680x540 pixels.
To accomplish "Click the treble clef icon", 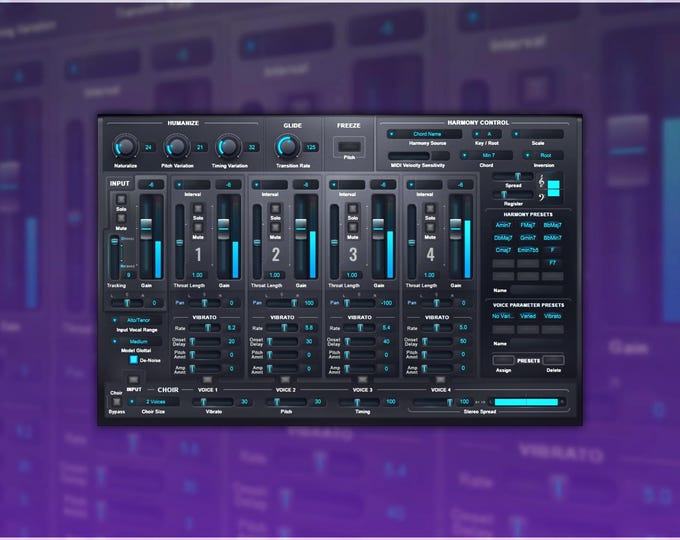I will [x=541, y=181].
